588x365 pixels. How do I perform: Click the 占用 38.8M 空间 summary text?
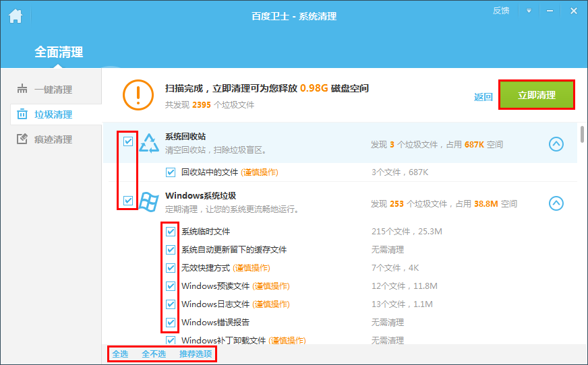pos(486,204)
